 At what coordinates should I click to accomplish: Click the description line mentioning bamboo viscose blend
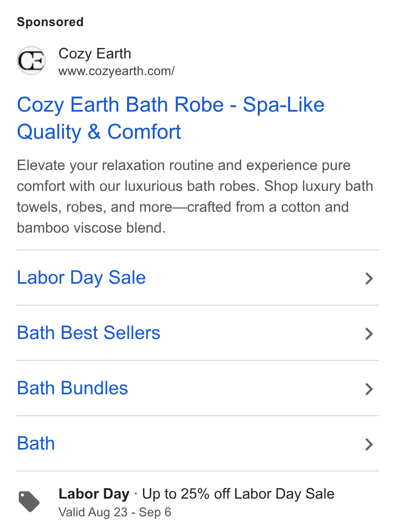click(x=91, y=228)
